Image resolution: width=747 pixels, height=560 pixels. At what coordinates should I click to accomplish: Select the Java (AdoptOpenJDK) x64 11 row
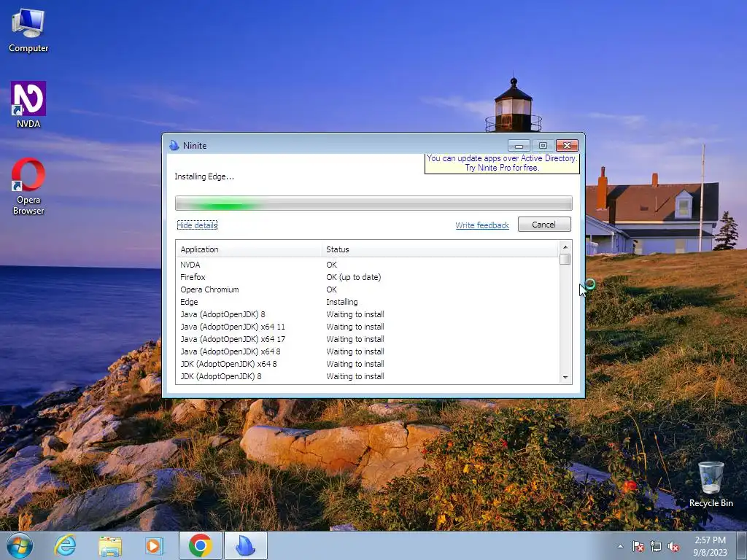[x=367, y=326]
